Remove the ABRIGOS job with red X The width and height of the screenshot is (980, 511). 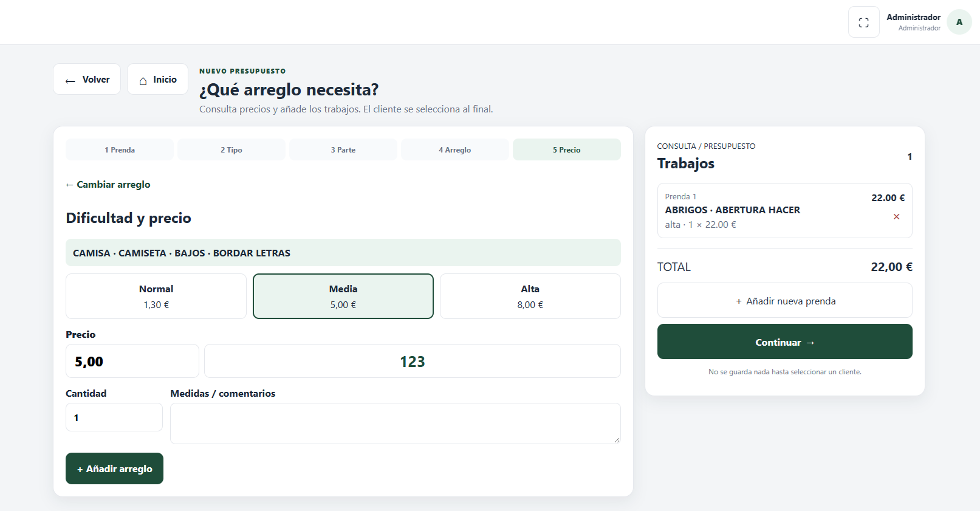tap(896, 217)
